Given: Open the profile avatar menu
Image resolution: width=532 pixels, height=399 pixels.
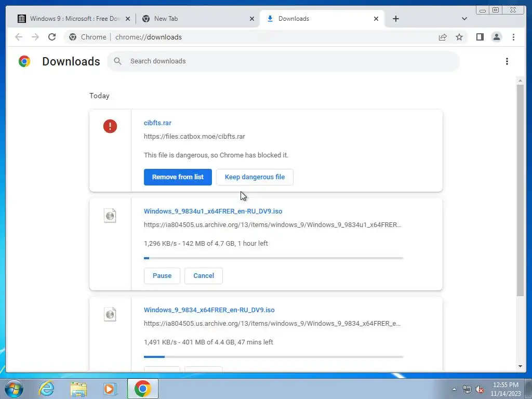Looking at the screenshot, I should pyautogui.click(x=497, y=37).
